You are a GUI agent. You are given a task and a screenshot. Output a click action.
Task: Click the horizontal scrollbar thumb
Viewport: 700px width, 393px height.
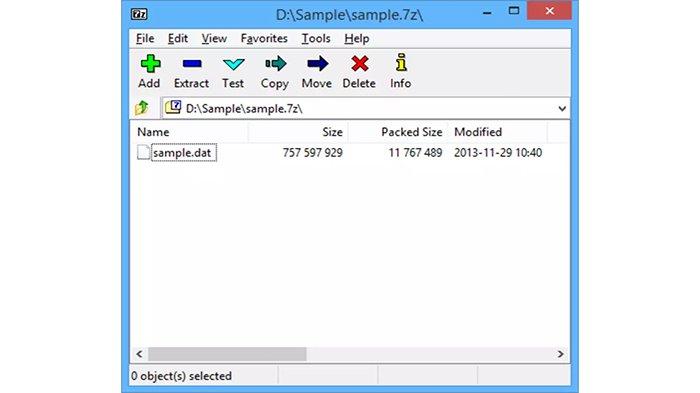pyautogui.click(x=227, y=354)
